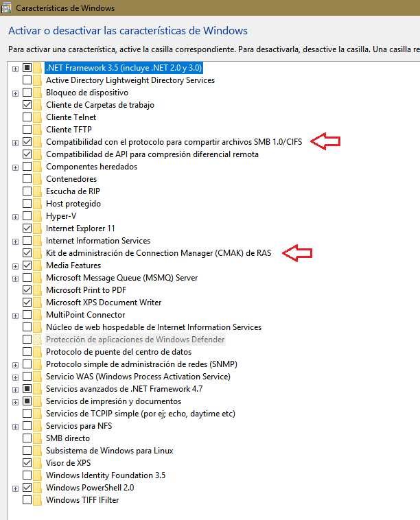Click folder icon next to Visor de XPS

[38, 463]
